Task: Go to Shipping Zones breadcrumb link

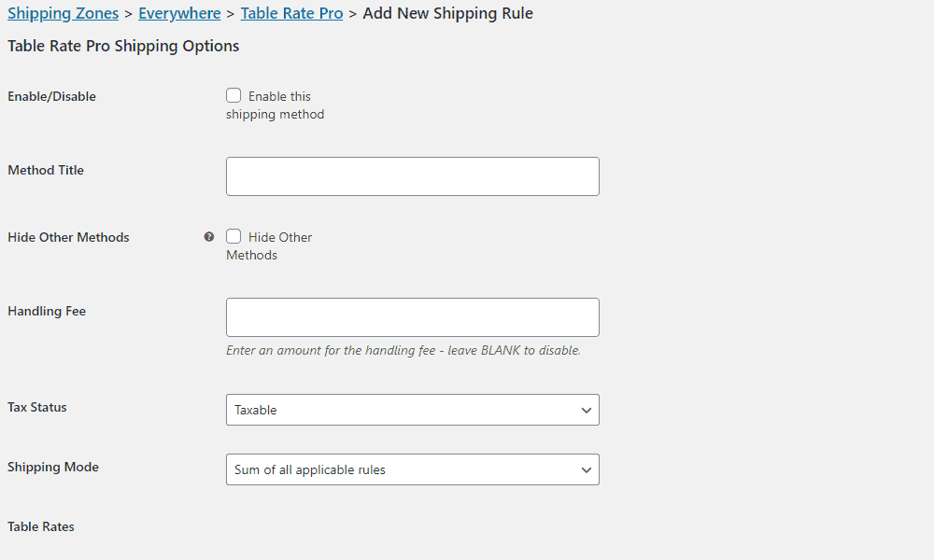Action: click(x=64, y=13)
